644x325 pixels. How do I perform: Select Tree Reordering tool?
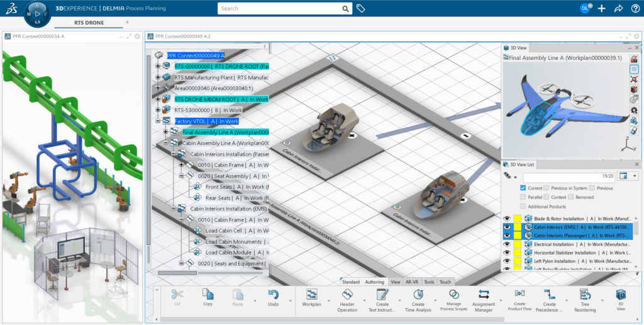[x=585, y=294]
